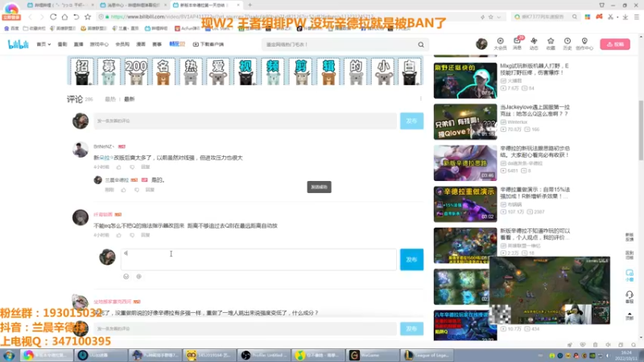Focus the top comment input box
Image resolution: width=644 pixels, height=362 pixels.
pyautogui.click(x=246, y=121)
